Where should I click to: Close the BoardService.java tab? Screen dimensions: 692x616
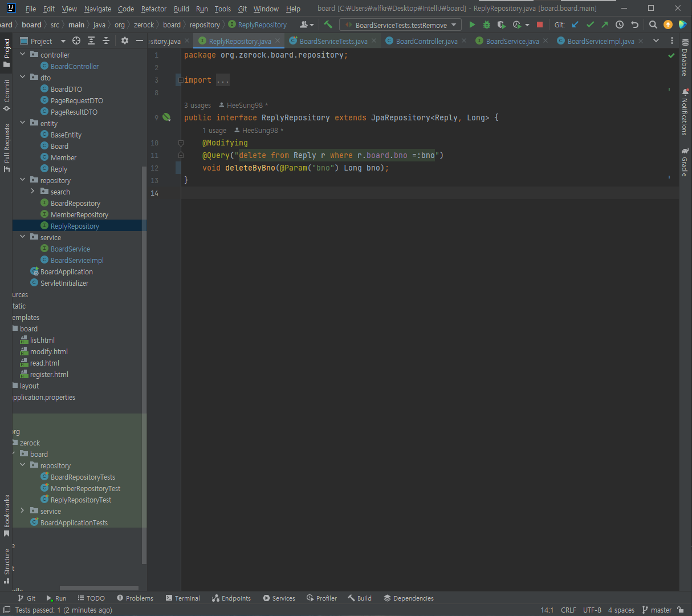546,40
